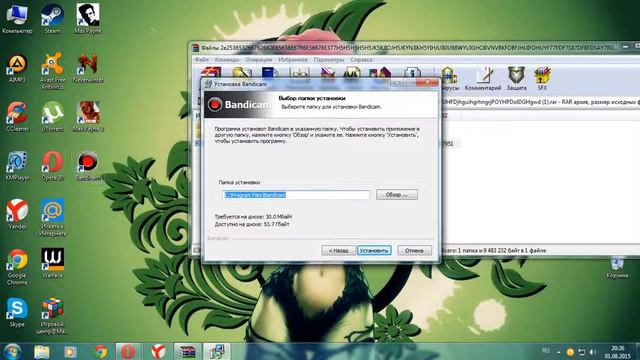Select the Google Chrome desktop shortcut
The width and height of the screenshot is (640, 360).
(x=17, y=267)
